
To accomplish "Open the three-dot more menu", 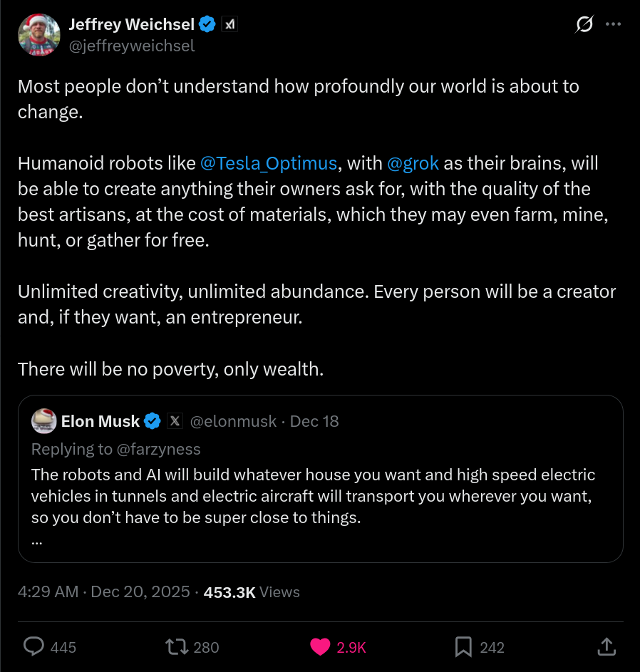I will coord(613,24).
